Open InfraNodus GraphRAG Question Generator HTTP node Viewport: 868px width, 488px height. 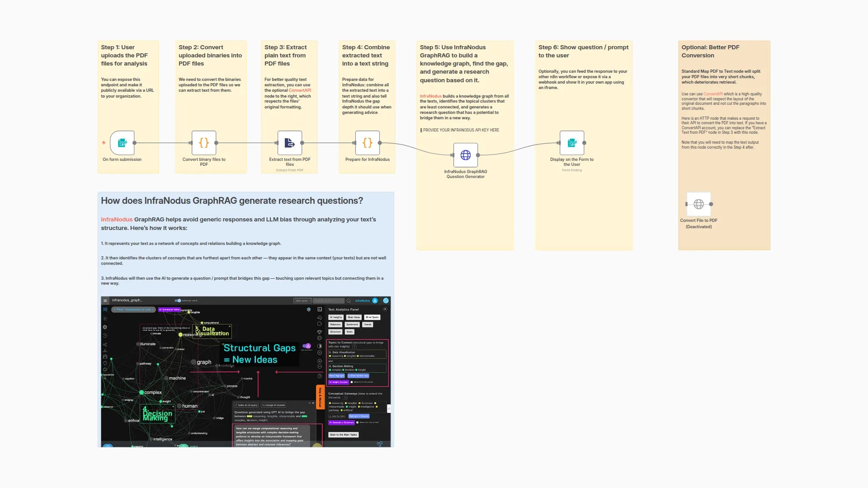(x=465, y=155)
